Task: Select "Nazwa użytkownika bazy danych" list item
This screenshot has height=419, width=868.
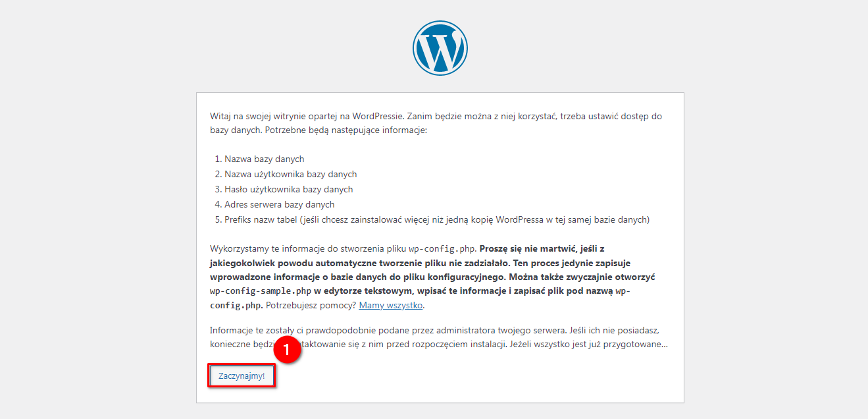Action: (290, 174)
